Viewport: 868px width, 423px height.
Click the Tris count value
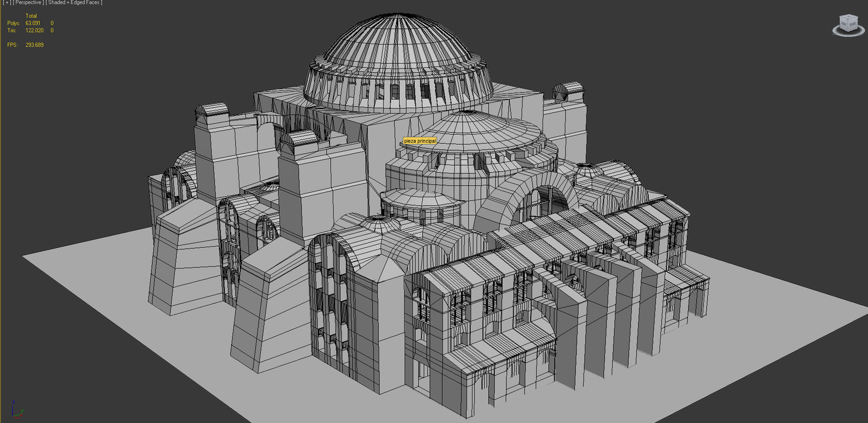pos(33,30)
